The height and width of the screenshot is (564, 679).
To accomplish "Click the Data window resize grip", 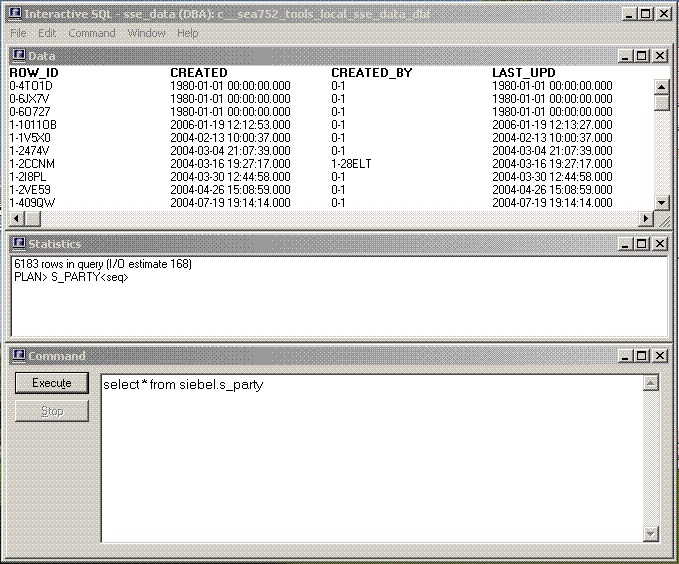I will pyautogui.click(x=663, y=220).
